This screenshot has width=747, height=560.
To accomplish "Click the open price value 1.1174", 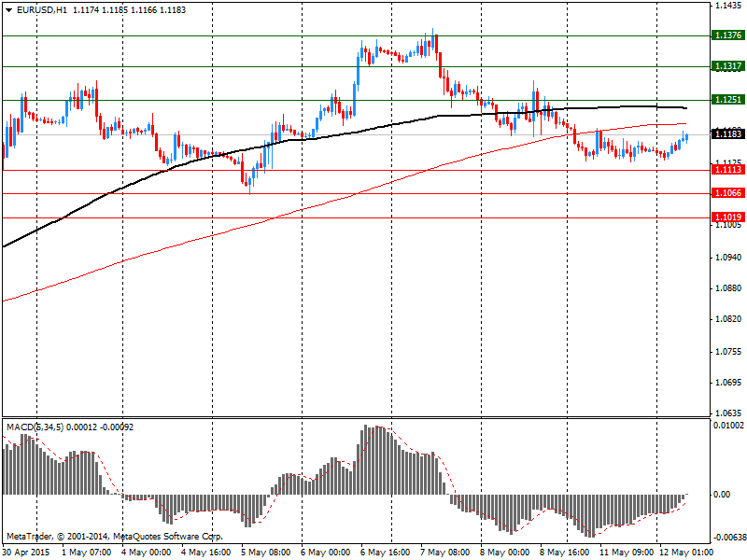I will point(86,10).
